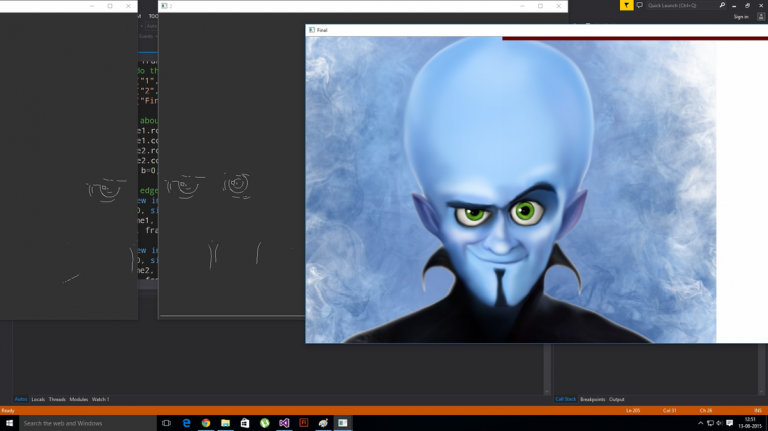Switch to the Locals tab

[x=38, y=399]
